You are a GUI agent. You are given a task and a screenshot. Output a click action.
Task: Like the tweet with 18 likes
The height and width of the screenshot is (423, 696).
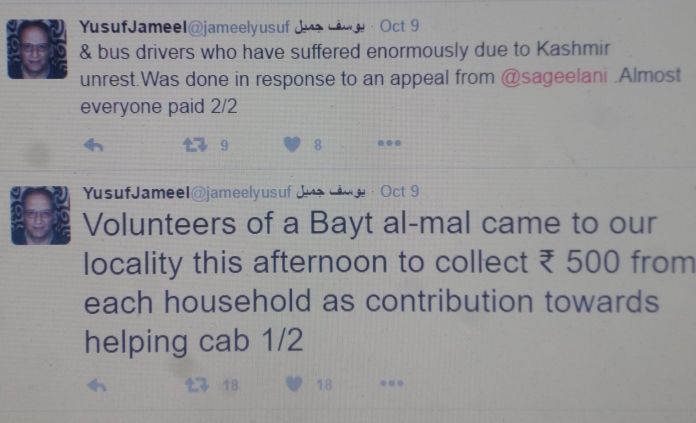294,384
